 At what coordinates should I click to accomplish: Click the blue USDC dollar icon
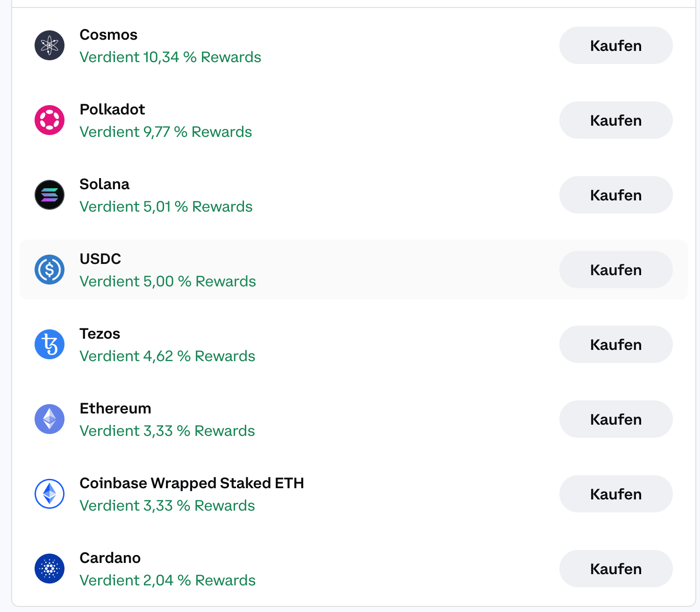point(50,270)
